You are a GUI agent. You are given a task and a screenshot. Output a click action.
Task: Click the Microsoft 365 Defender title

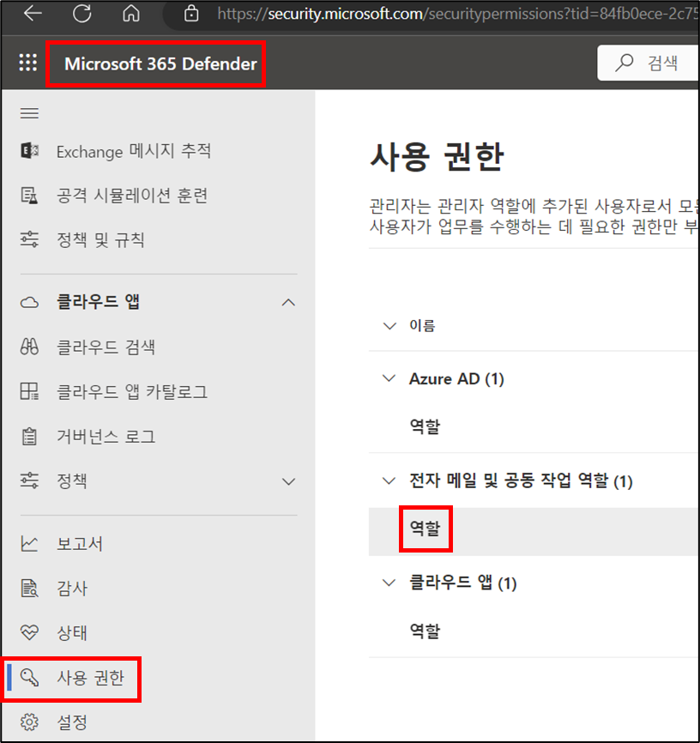point(160,63)
